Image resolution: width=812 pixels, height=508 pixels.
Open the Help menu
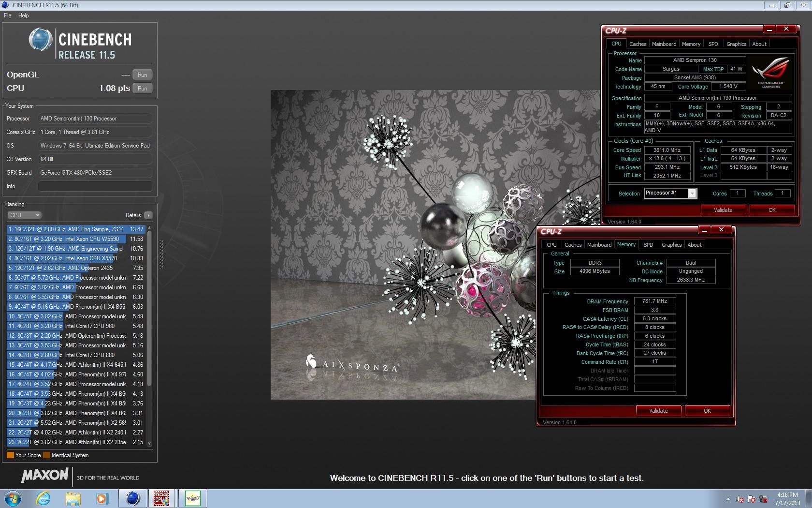click(23, 15)
